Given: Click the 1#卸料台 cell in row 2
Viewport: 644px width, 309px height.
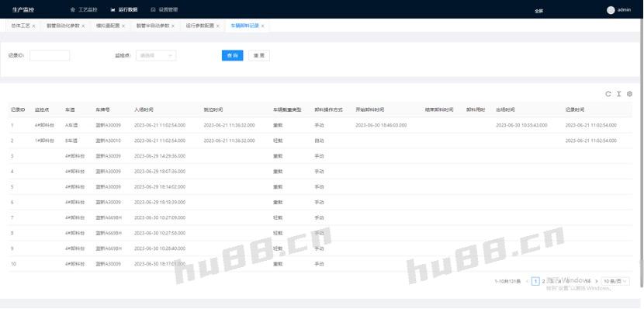Looking at the screenshot, I should pyautogui.click(x=44, y=141).
